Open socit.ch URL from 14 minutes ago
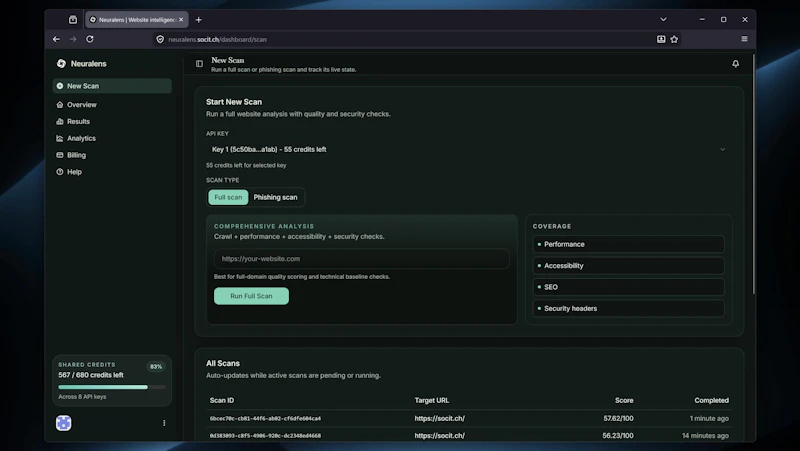800x451 pixels. [x=439, y=436]
